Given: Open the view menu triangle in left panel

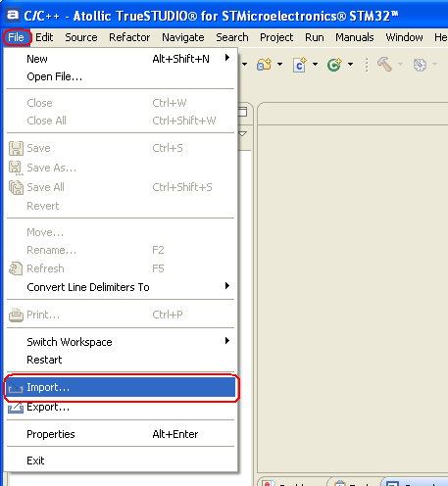Looking at the screenshot, I should click(243, 134).
